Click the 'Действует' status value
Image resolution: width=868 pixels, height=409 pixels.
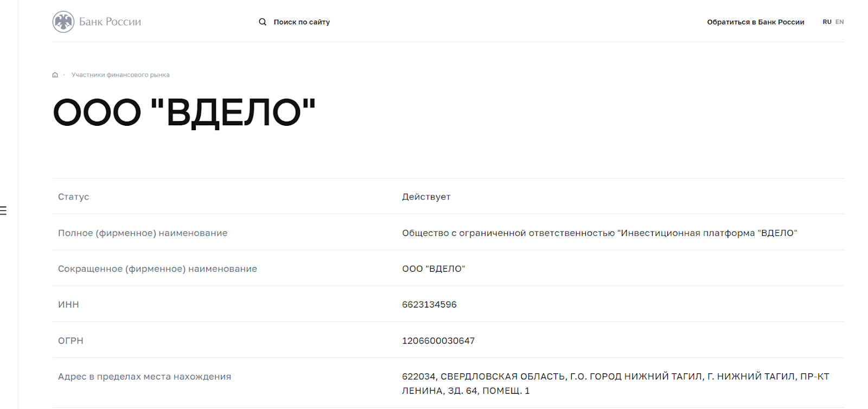tap(426, 197)
